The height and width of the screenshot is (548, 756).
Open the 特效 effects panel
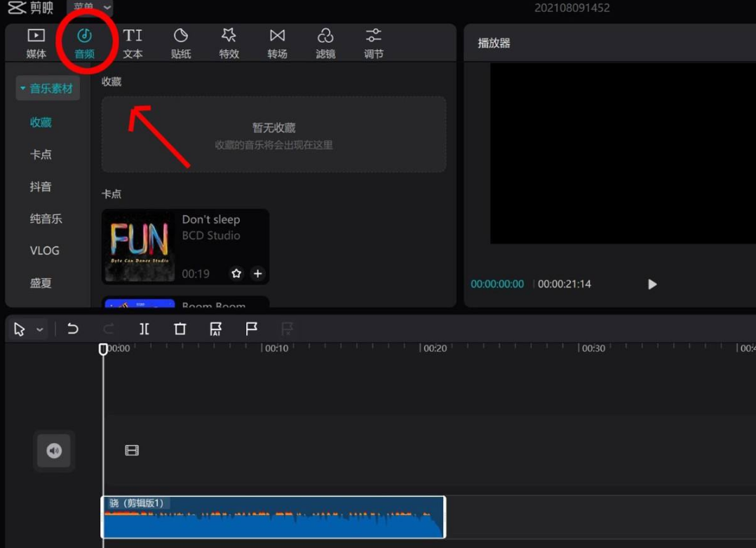229,42
